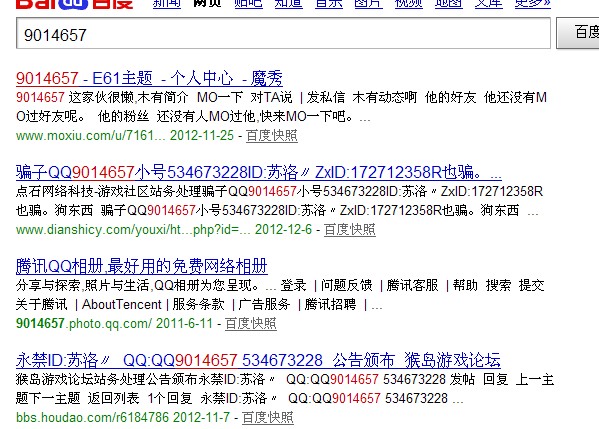
Task: Open the 新闻 tab link
Action: (x=167, y=4)
